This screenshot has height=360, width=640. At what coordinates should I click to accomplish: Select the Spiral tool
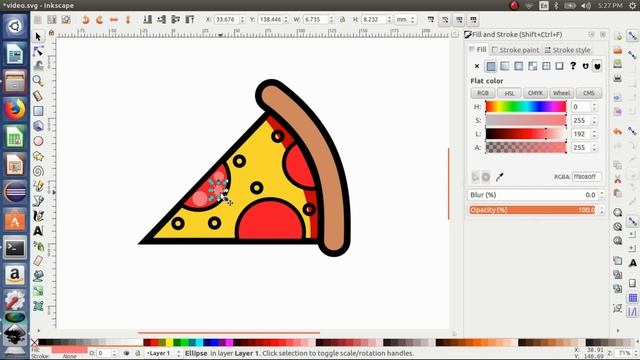tap(38, 171)
